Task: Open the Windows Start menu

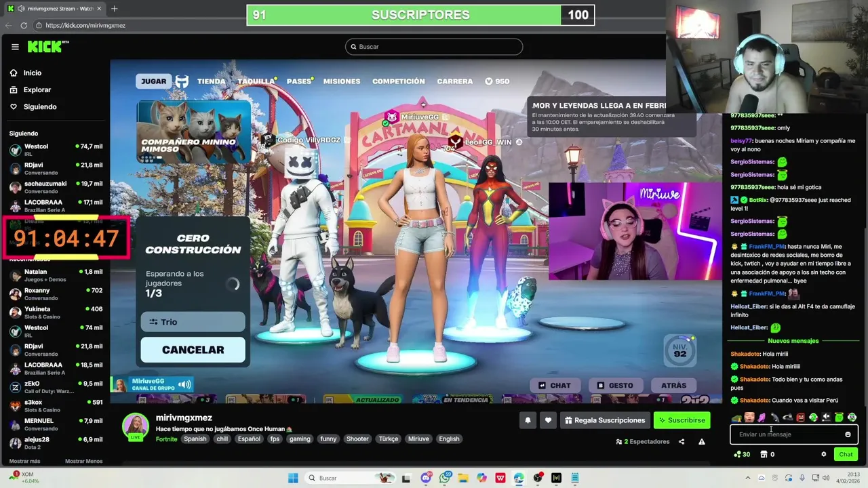Action: click(293, 478)
